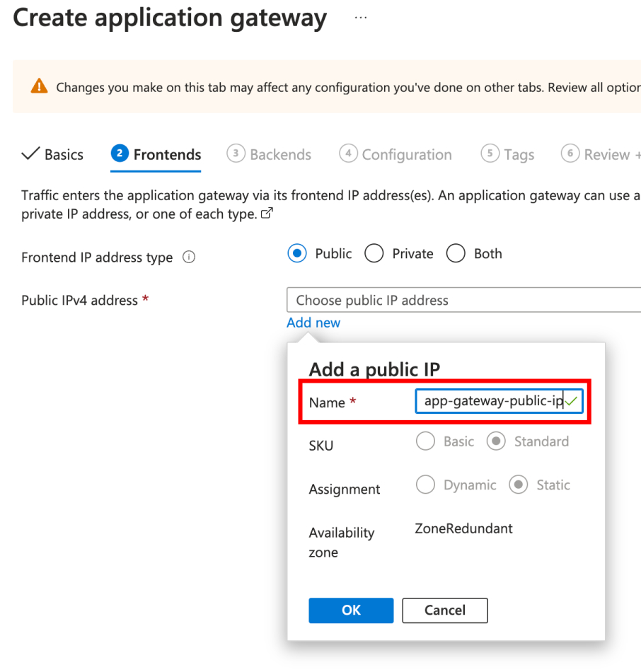Image resolution: width=641 pixels, height=672 pixels.
Task: Choose the Basic SKU option
Action: 425,441
